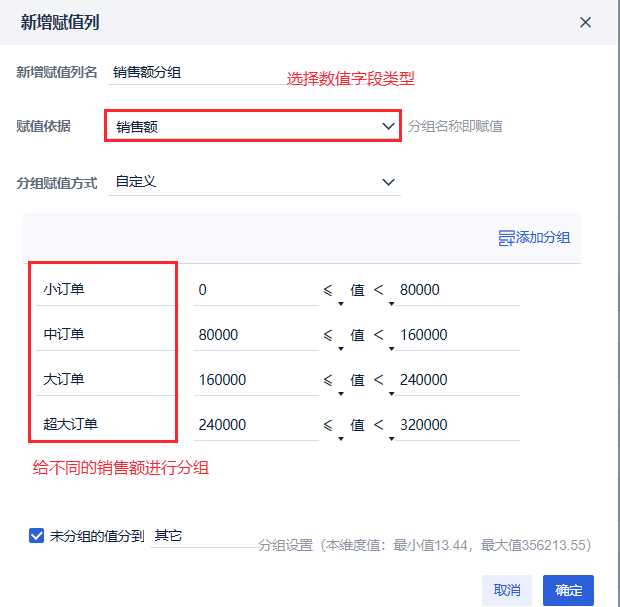Edit group name 小订单
The image size is (620, 607).
coord(107,289)
